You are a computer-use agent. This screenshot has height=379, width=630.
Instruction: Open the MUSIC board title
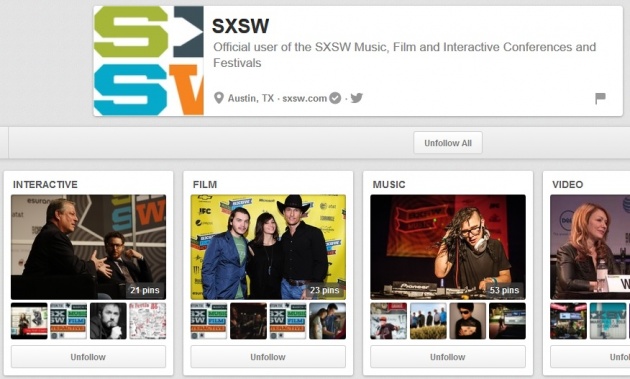pyautogui.click(x=389, y=184)
